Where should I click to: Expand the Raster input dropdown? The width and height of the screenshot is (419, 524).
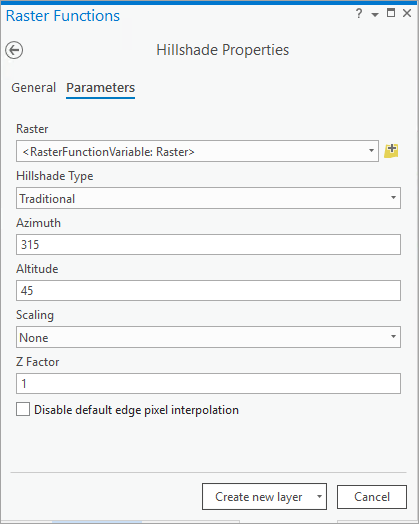coord(371,151)
